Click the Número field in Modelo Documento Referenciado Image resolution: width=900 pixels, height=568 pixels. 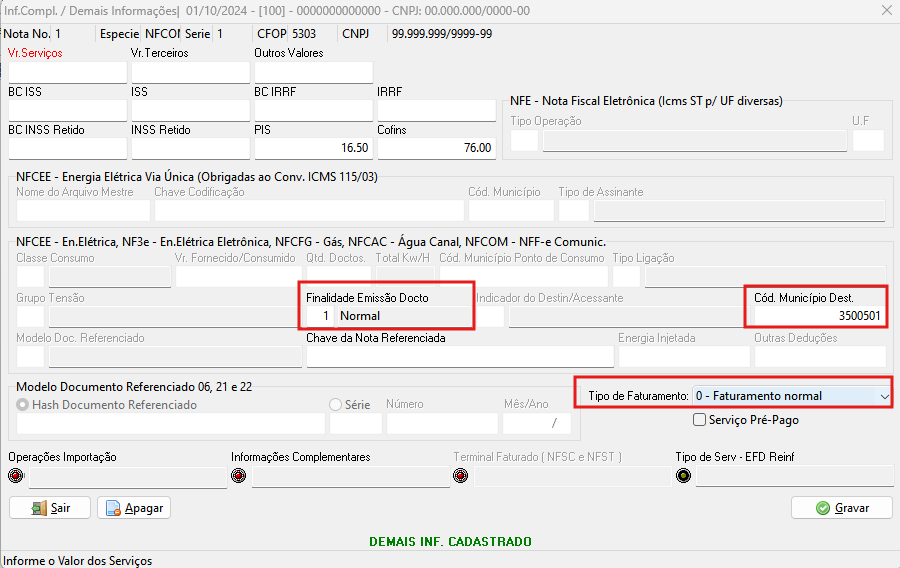click(442, 423)
